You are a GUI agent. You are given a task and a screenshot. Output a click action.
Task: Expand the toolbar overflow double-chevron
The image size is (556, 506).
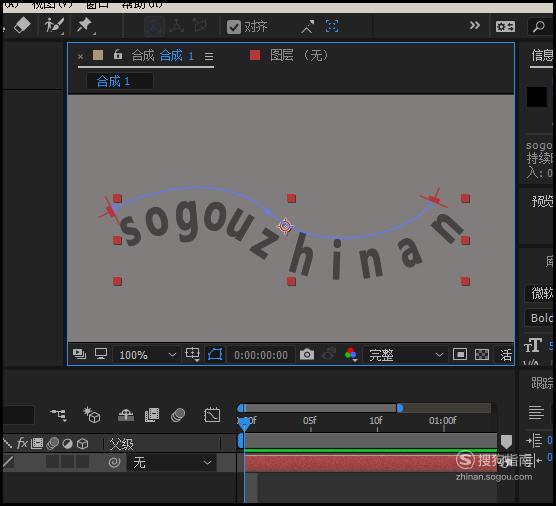(474, 26)
